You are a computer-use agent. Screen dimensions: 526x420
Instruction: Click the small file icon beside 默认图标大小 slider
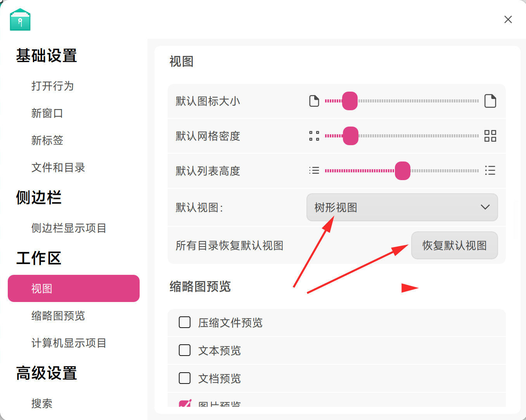tap(314, 101)
